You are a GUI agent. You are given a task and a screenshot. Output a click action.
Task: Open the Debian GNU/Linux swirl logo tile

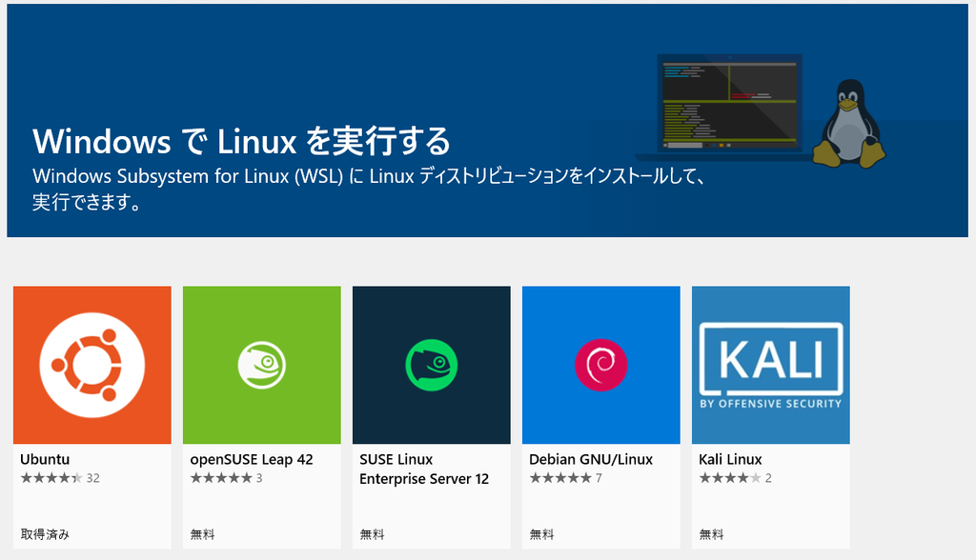601,365
